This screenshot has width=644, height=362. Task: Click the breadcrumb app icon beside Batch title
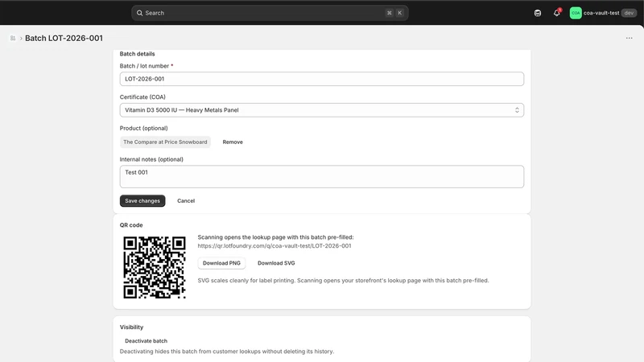[x=13, y=38]
